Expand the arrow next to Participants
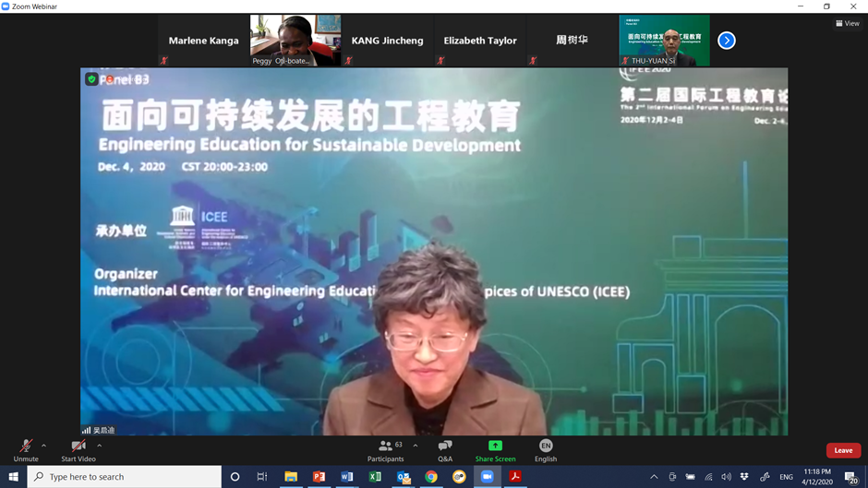The width and height of the screenshot is (868, 488). click(416, 446)
